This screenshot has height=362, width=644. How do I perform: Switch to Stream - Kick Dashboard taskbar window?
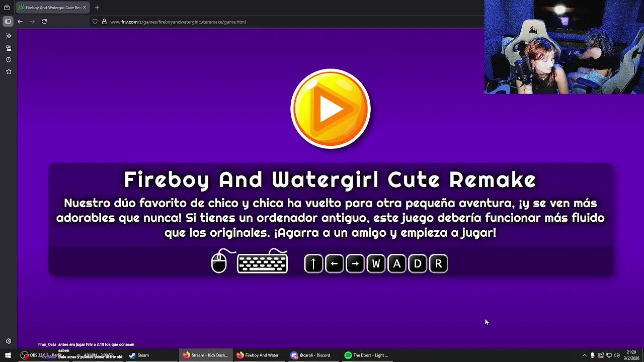[205, 355]
